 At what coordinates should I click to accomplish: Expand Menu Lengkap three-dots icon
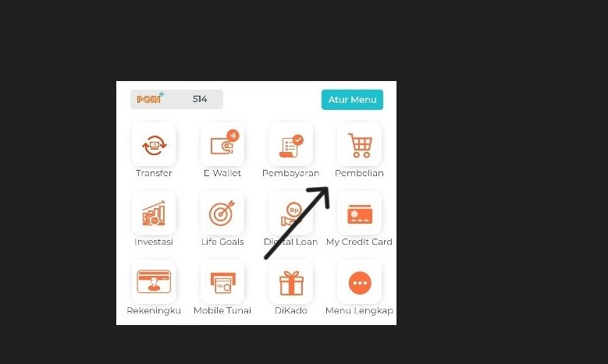click(360, 281)
